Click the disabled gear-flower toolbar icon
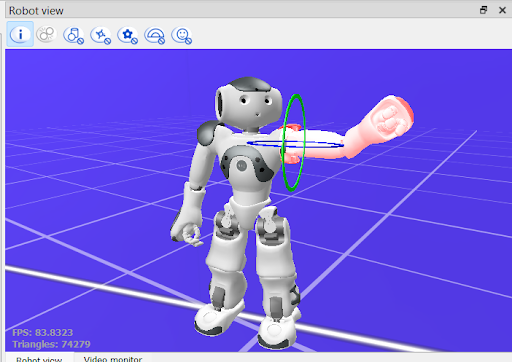 (x=128, y=35)
